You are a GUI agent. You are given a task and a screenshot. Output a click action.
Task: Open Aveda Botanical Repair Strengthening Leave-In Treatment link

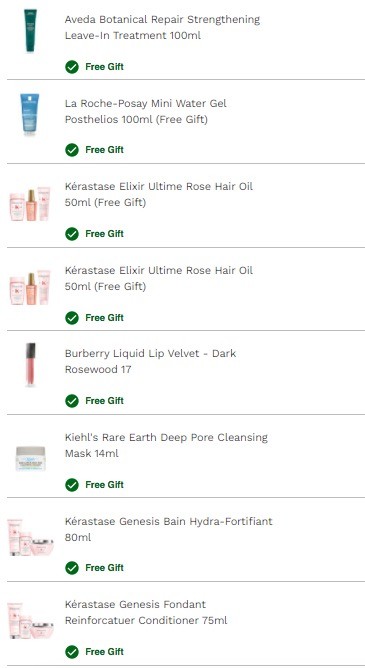162,27
